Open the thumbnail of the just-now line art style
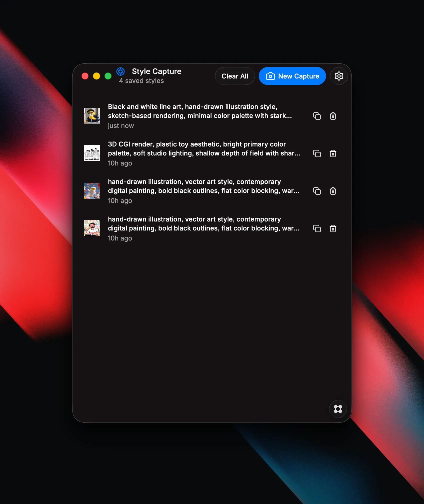Screen dimensions: 424x504 [x=92, y=116]
